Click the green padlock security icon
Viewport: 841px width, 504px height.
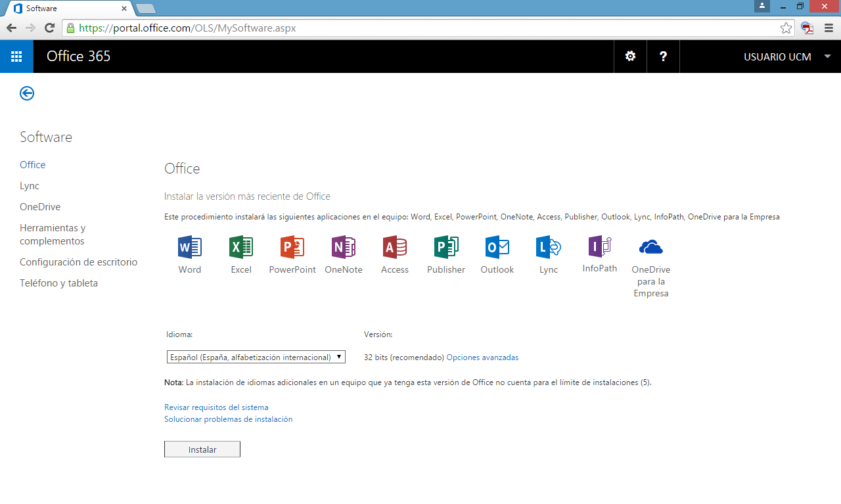pyautogui.click(x=70, y=28)
